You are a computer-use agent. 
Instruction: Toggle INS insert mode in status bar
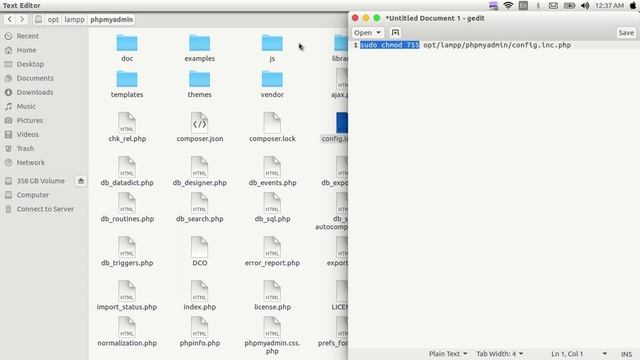pos(627,354)
